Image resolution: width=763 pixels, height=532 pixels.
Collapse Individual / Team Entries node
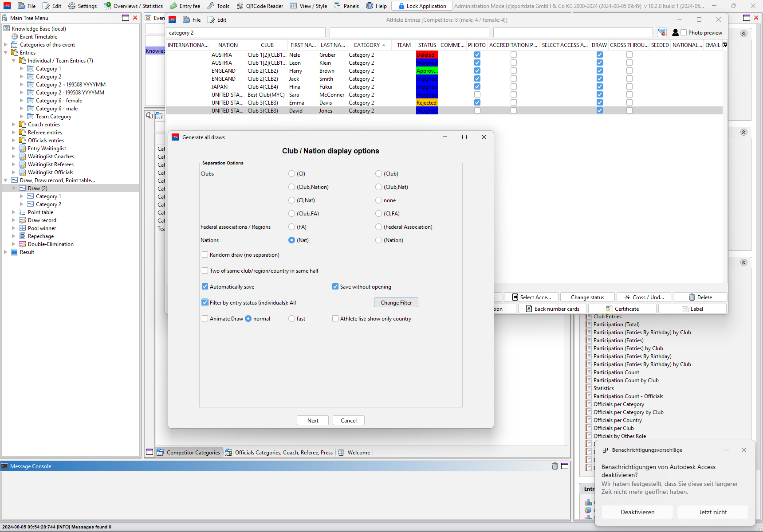coord(14,61)
